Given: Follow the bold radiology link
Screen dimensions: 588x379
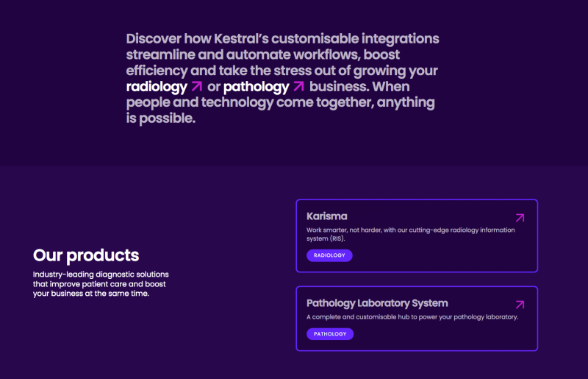Looking at the screenshot, I should pos(157,87).
